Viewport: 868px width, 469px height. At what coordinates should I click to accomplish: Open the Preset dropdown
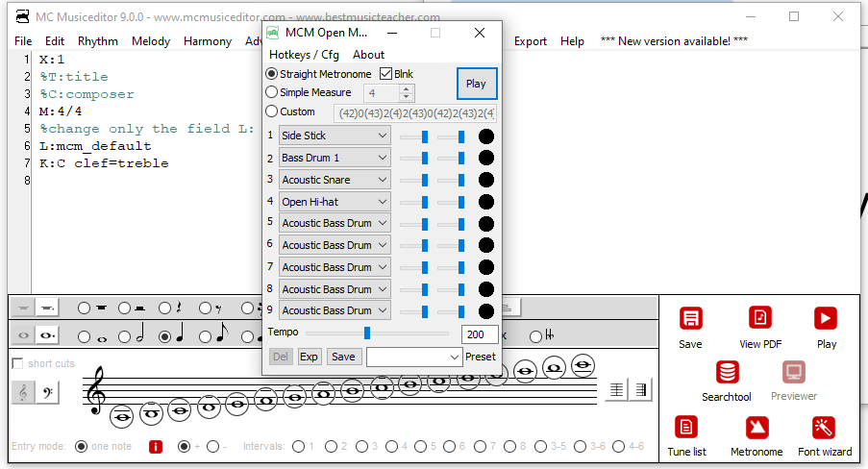[414, 358]
